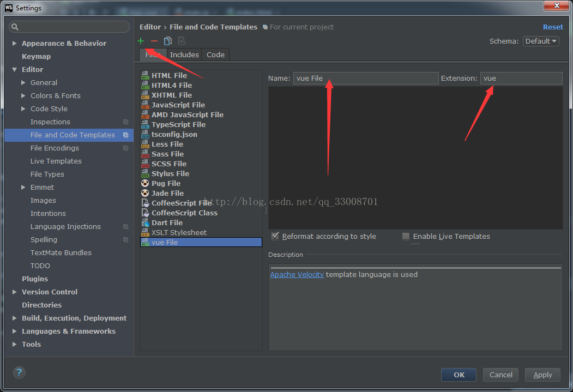Expand Languages & Frameworks section
Image resolution: width=573 pixels, height=392 pixels.
coord(14,331)
